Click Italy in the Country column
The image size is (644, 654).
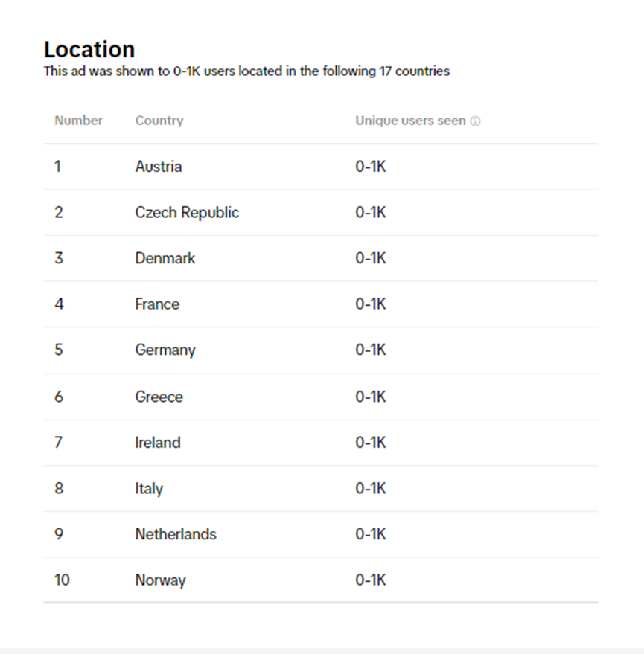(x=149, y=488)
